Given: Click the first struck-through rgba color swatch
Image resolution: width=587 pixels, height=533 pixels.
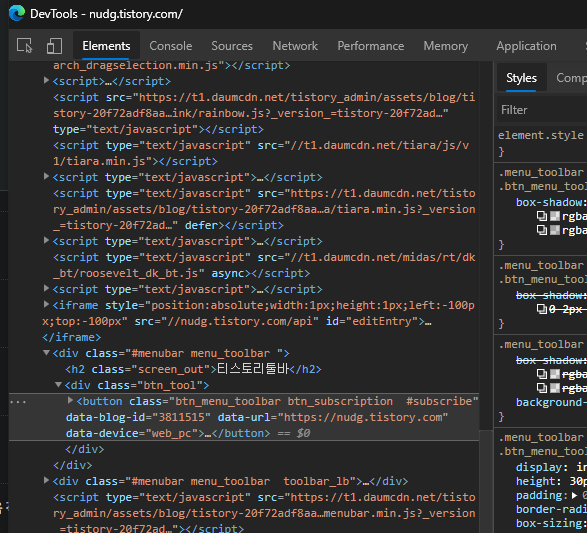Looking at the screenshot, I should click(x=555, y=374).
